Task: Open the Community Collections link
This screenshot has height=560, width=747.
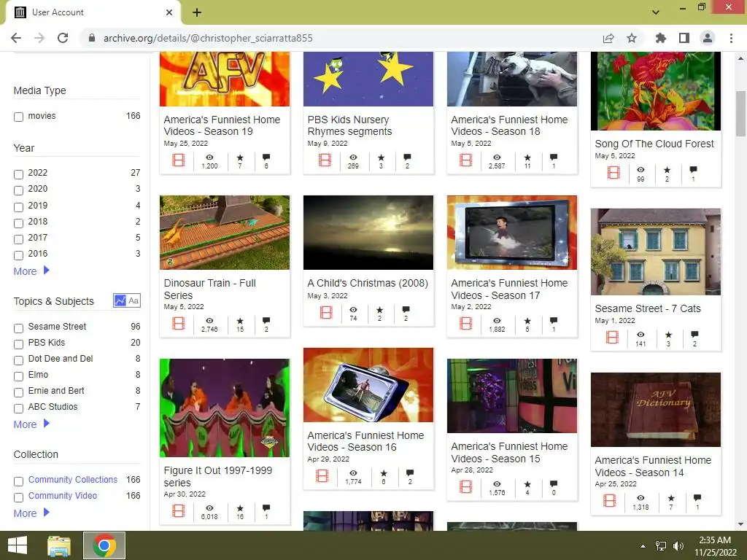Action: point(73,480)
